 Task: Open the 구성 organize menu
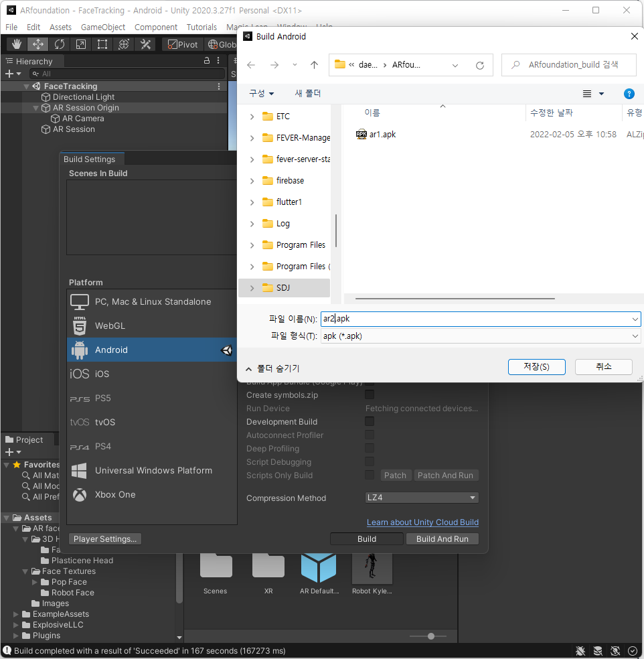click(x=261, y=93)
